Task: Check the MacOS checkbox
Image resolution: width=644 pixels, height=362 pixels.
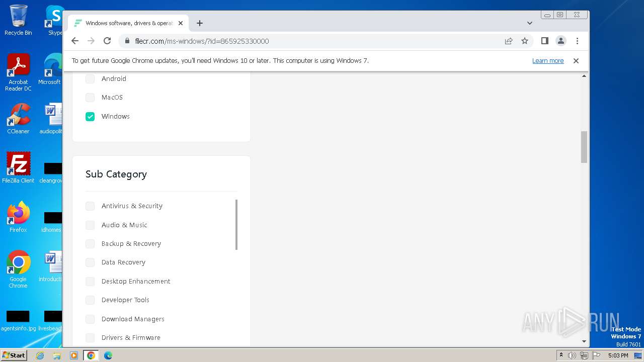Action: (90, 98)
